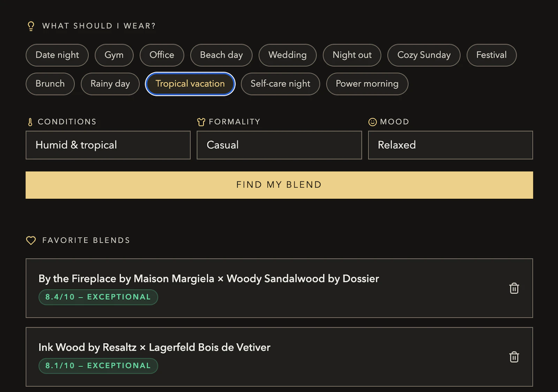
Task: Select the Beach day occasion chip
Action: coord(221,55)
